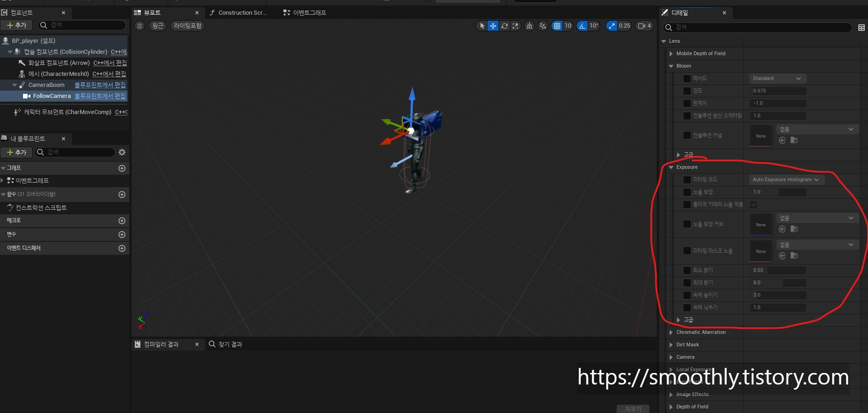The height and width of the screenshot is (413, 868).
Task: Click the Details panel search field
Action: point(758,28)
